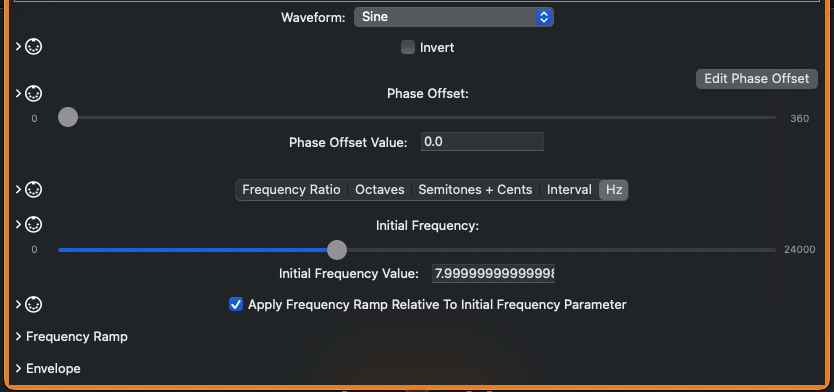
Task: Expand the chevron next to Initial Frequency row
Action: [18, 224]
